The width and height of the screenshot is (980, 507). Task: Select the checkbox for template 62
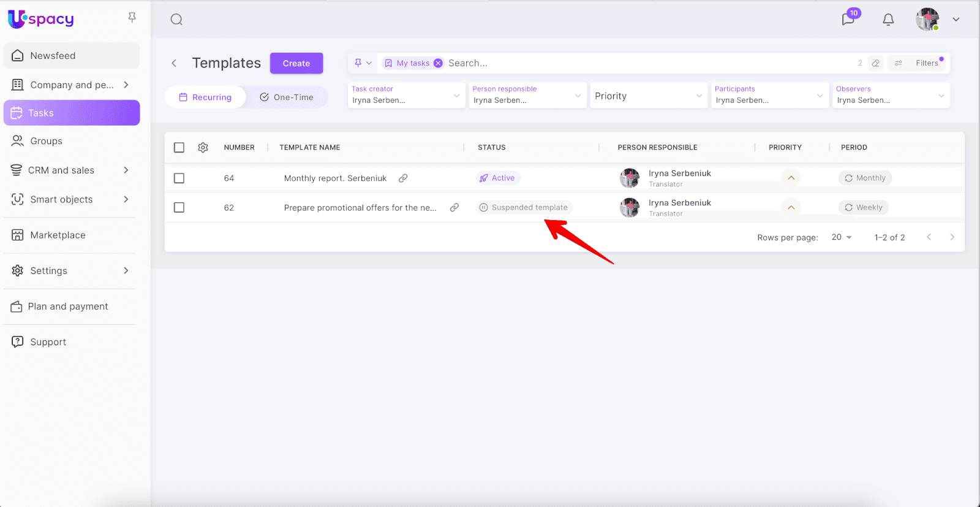[x=179, y=207]
